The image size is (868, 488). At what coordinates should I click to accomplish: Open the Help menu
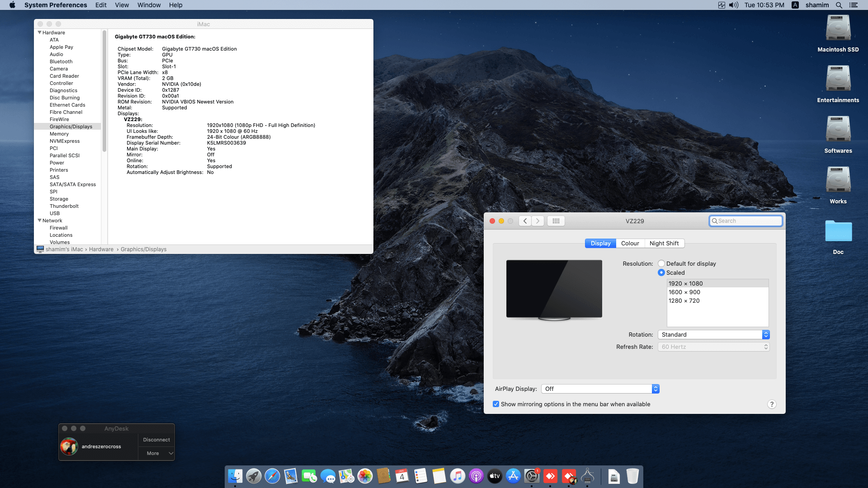pyautogui.click(x=176, y=5)
